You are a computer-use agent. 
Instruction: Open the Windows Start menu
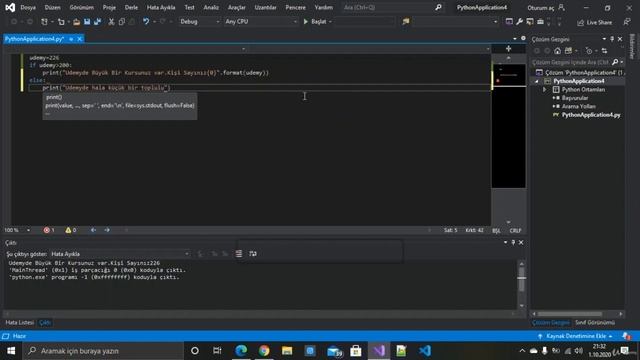[11, 351]
